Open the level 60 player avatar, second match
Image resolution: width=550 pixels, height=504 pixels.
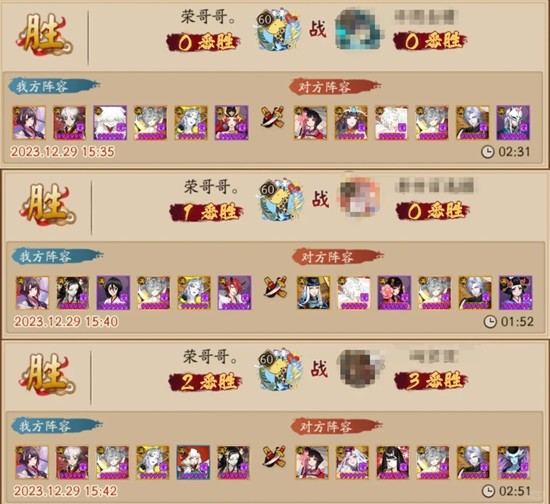(280, 199)
